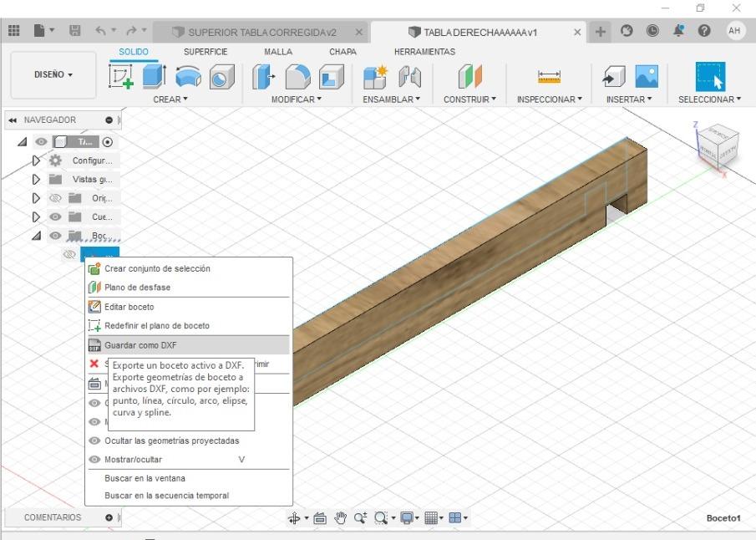The image size is (756, 540).
Task: Choose Editar boceto menu entry
Action: pos(189,307)
